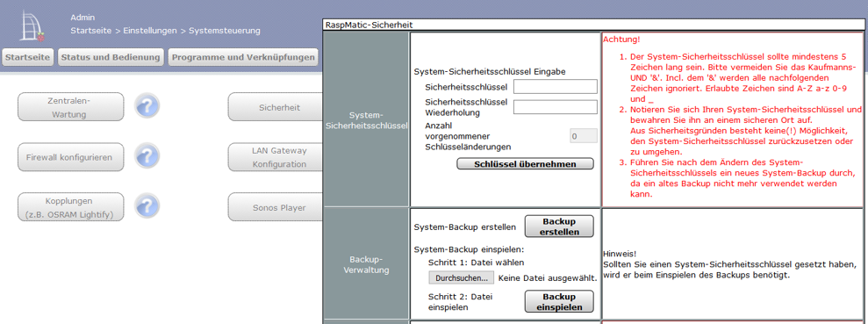Focus the Sicherheitsschlüssel input field
This screenshot has width=868, height=324.
(x=556, y=86)
